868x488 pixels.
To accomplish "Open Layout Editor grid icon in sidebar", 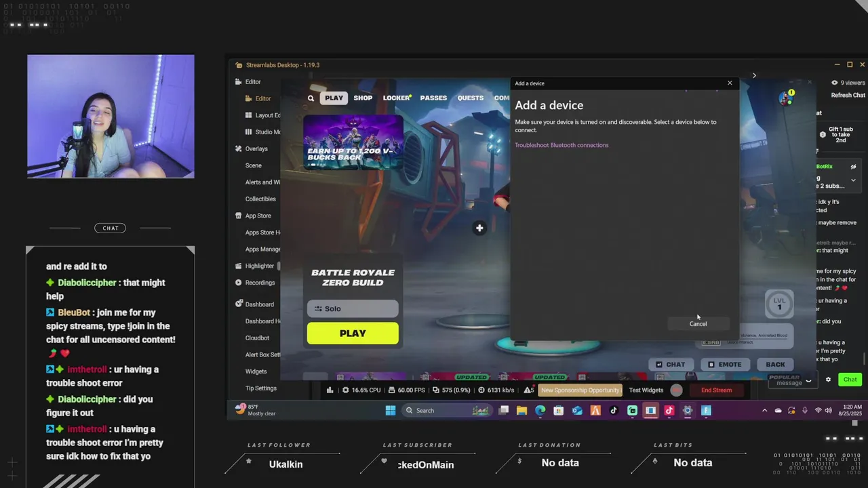I will click(x=250, y=115).
